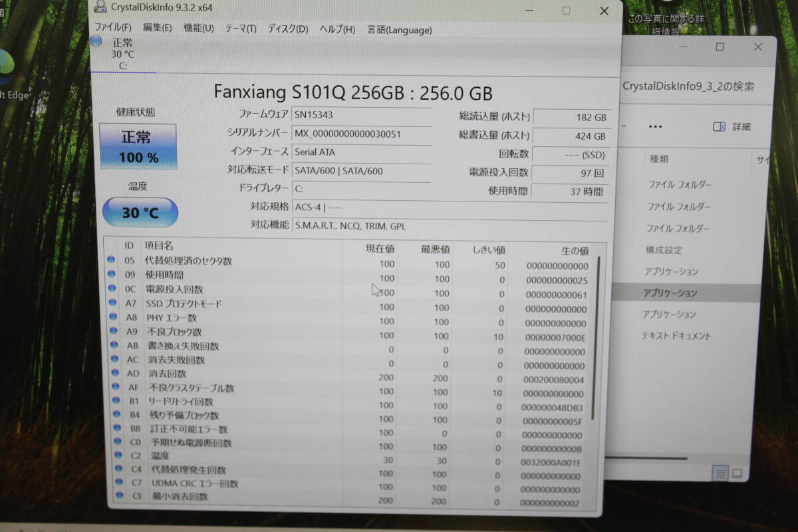Select the highlighted アプリケーション search result
Screen dimensions: 798x532
click(x=686, y=293)
